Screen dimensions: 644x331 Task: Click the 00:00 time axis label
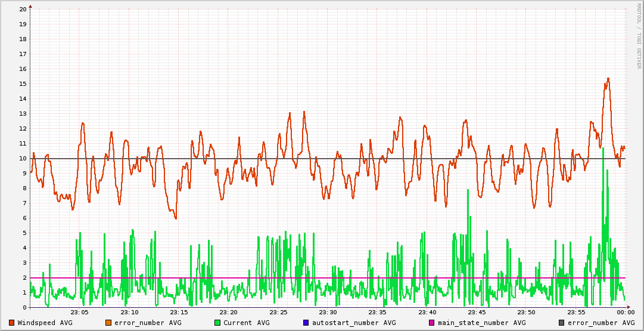[x=625, y=313]
